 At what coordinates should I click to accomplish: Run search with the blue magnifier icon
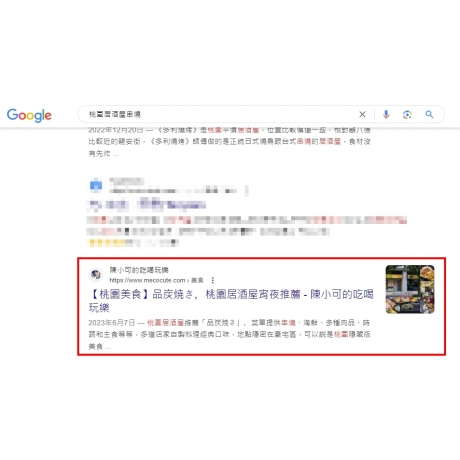point(429,114)
